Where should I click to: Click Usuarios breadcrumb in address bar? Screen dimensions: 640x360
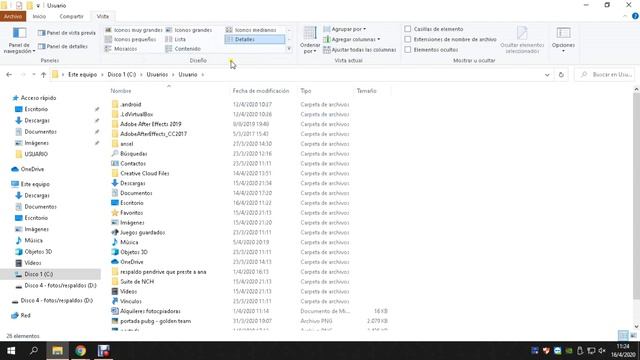click(157, 75)
